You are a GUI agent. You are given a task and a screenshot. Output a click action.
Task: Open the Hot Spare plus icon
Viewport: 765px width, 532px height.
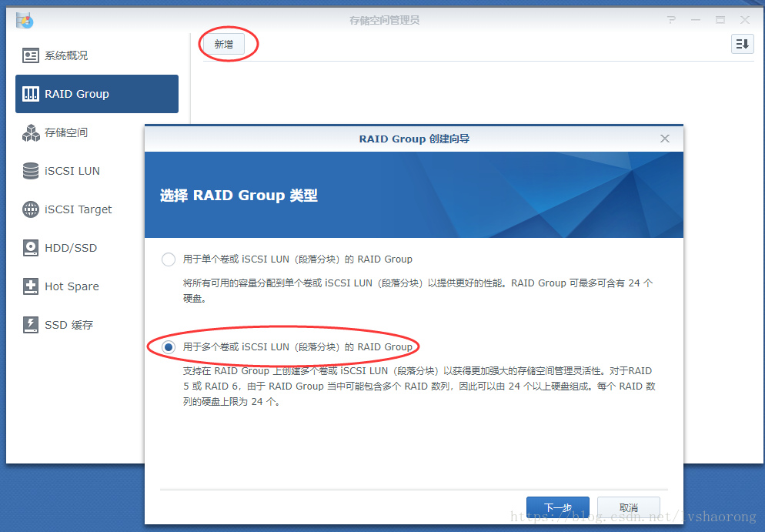pos(30,286)
